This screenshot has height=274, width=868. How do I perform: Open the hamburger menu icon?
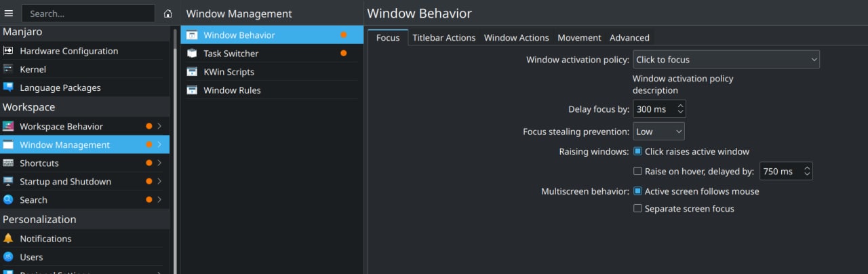(x=9, y=14)
